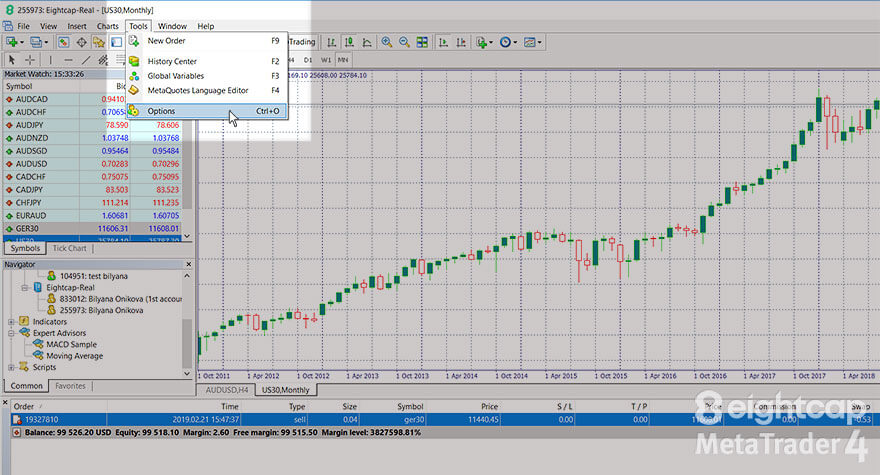Select the US30,Monthly chart tab
Image resolution: width=880 pixels, height=475 pixels.
(x=286, y=390)
